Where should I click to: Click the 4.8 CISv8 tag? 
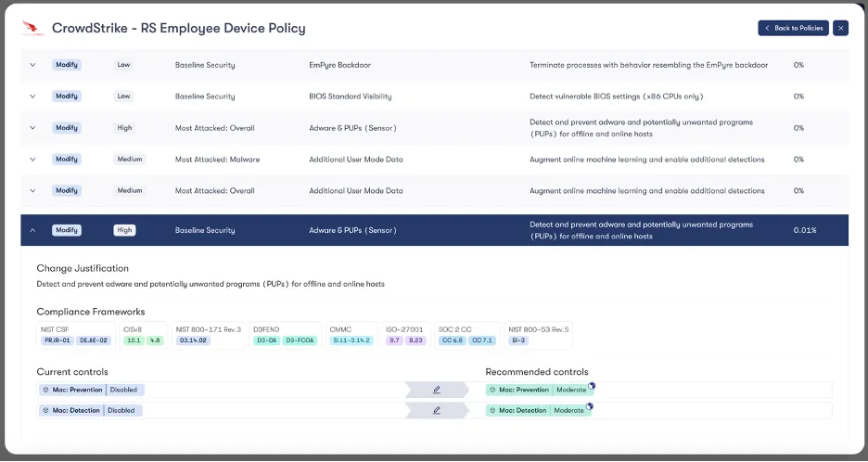[x=155, y=340]
